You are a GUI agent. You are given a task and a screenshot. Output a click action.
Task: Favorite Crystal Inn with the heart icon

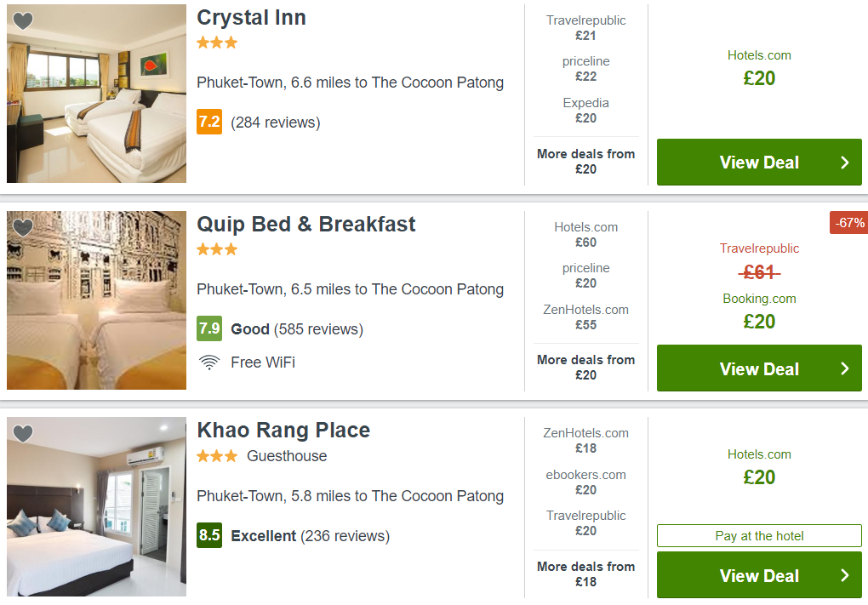pyautogui.click(x=23, y=21)
